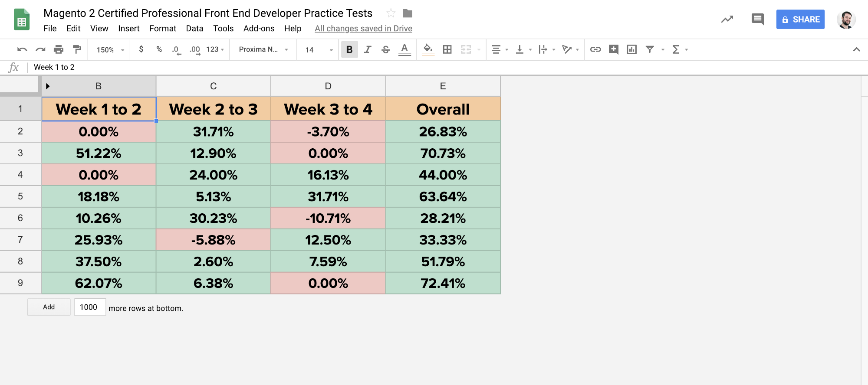Open the Format menu

tap(163, 28)
